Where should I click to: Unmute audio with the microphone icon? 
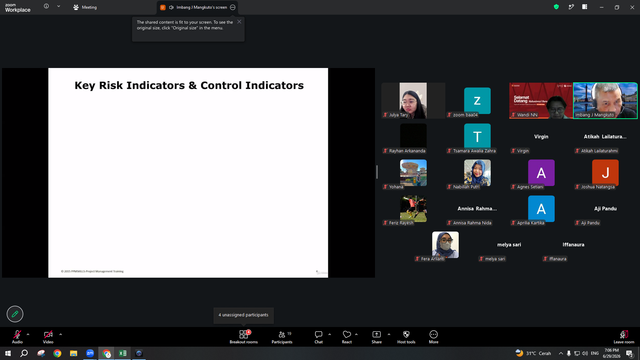coord(17,336)
